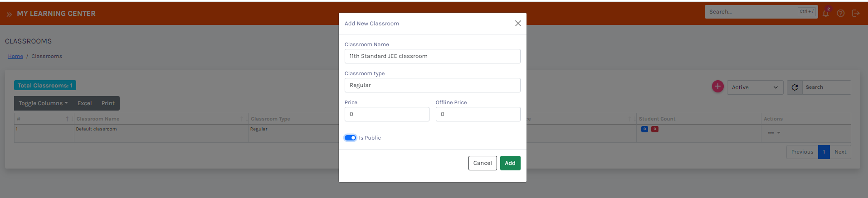Click the help question mark icon
Screen dimensions: 868x198
(841, 13)
